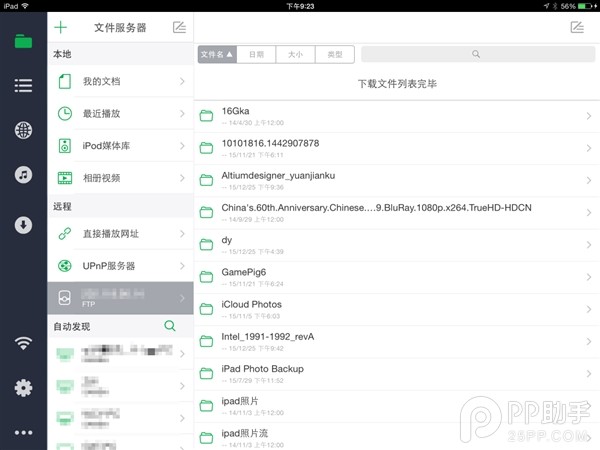Tap folder icon of GamePig6
The width and height of the screenshot is (600, 450).
tap(206, 276)
